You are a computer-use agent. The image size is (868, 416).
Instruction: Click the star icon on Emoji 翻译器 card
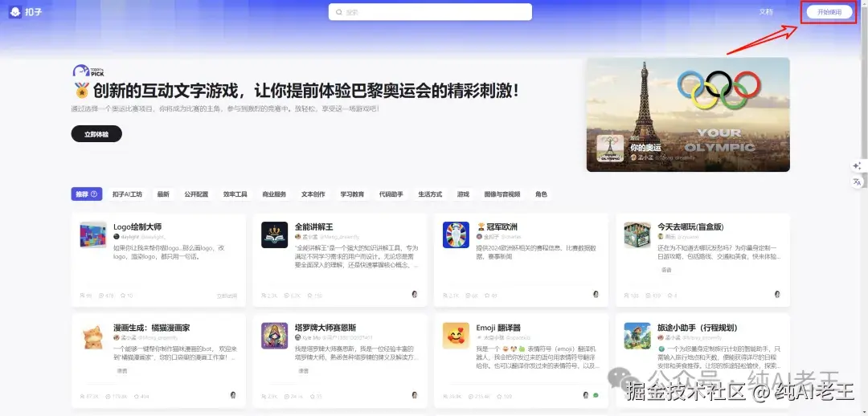[x=499, y=397]
